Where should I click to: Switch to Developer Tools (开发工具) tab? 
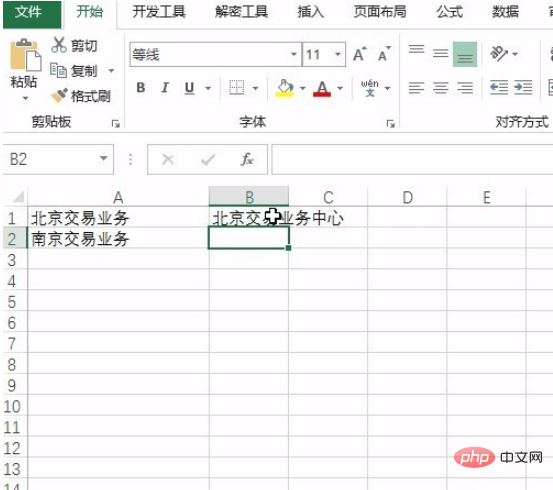[159, 12]
